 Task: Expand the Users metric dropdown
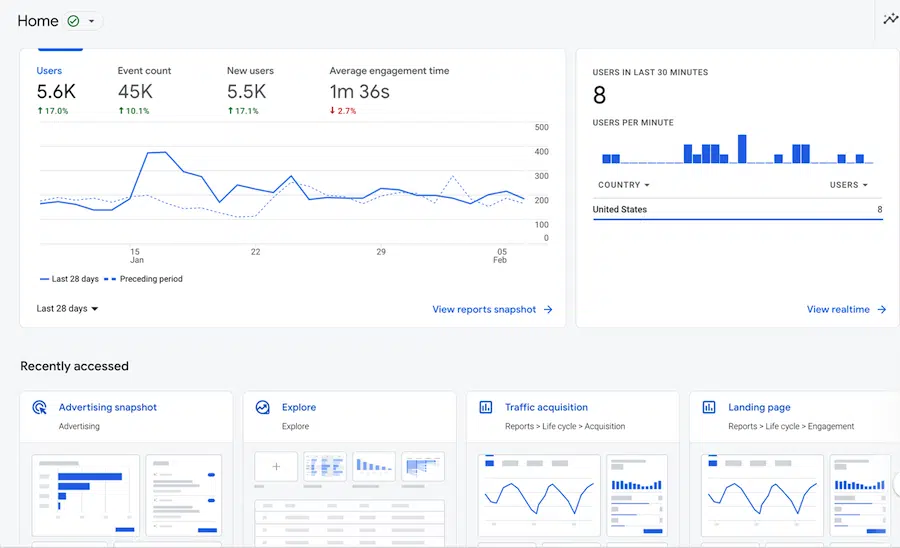849,185
